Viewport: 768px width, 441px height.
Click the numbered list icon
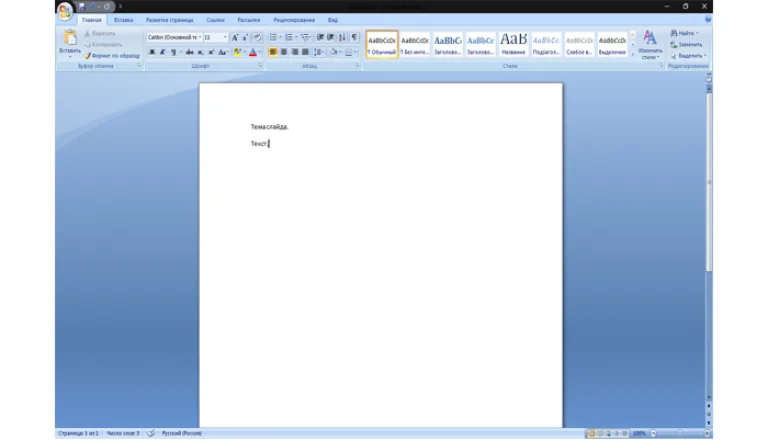tap(290, 38)
